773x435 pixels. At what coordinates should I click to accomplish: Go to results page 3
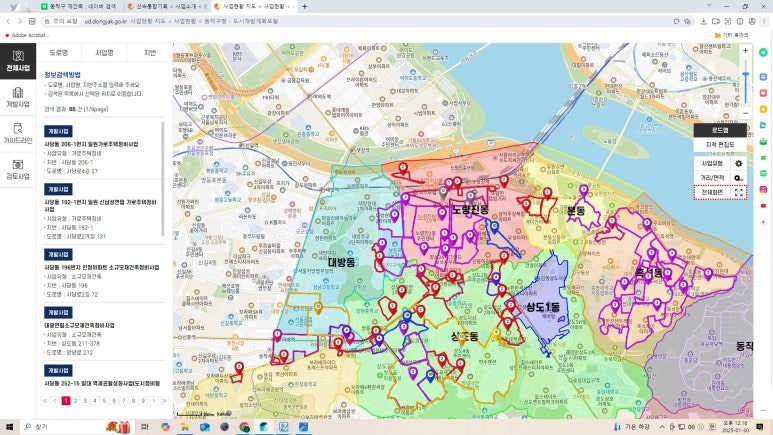(x=85, y=401)
